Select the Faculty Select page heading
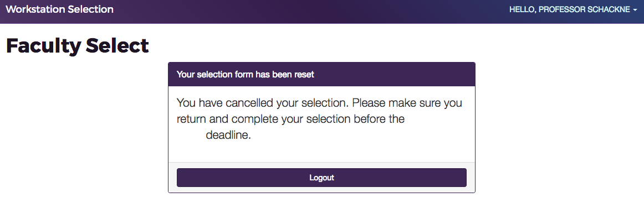This screenshot has width=644, height=213. 77,45
